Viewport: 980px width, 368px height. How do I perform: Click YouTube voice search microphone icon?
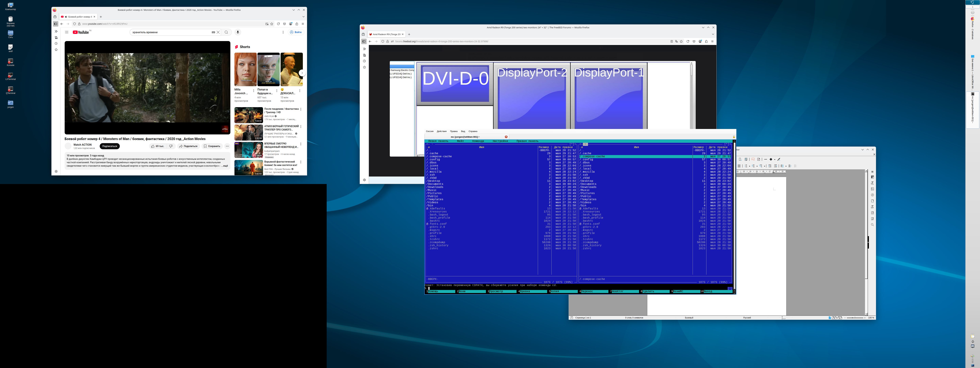coord(238,32)
